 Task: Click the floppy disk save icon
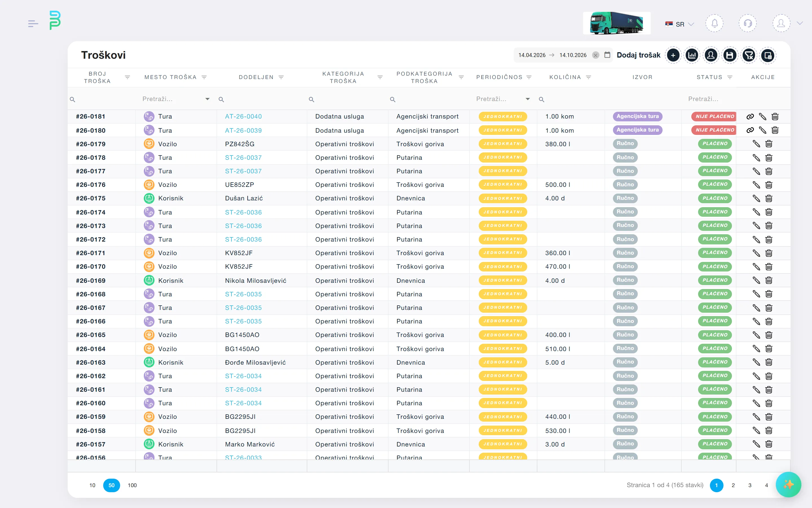(x=730, y=55)
